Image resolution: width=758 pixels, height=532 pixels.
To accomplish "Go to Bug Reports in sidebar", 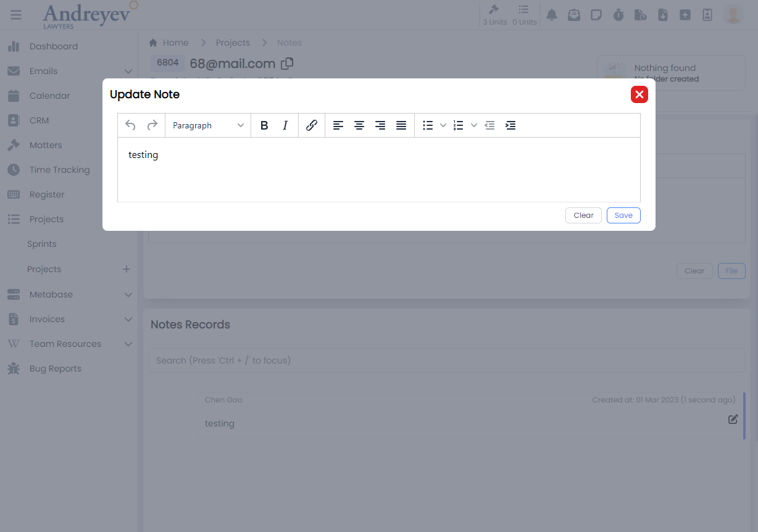I will (55, 368).
